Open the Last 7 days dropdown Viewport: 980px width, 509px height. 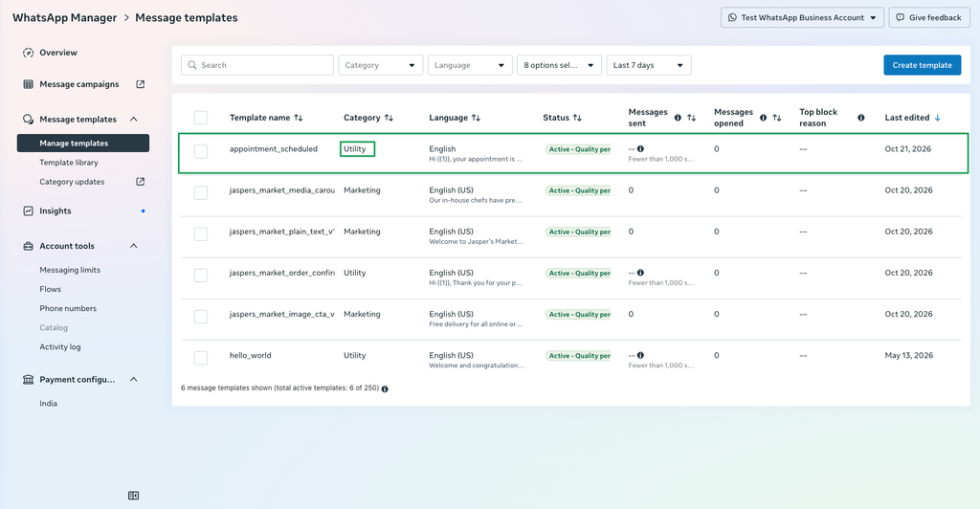coord(649,65)
